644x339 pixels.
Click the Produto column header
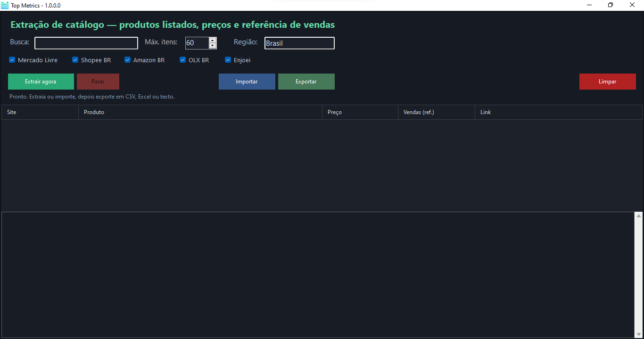tap(200, 112)
